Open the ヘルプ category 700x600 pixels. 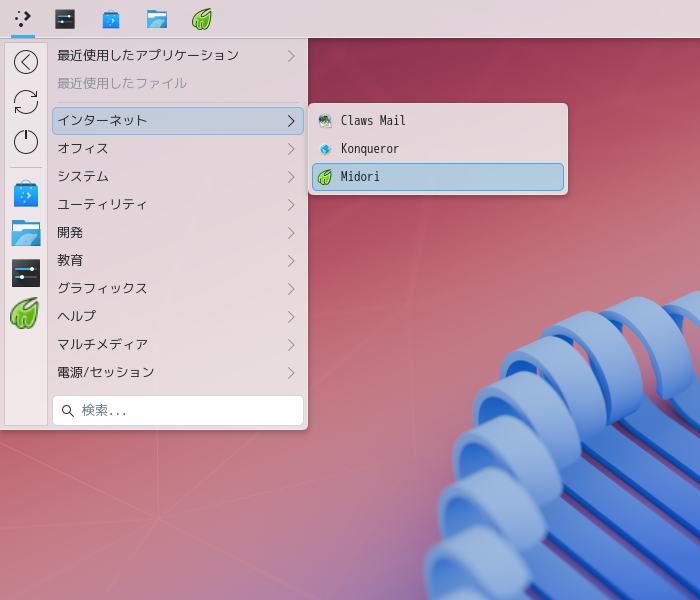(178, 317)
